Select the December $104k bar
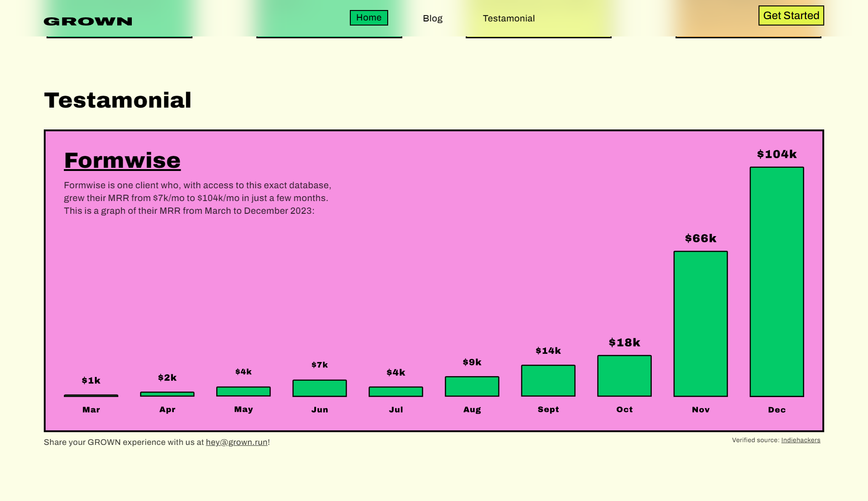Screen dimensions: 868x501 click(x=777, y=282)
